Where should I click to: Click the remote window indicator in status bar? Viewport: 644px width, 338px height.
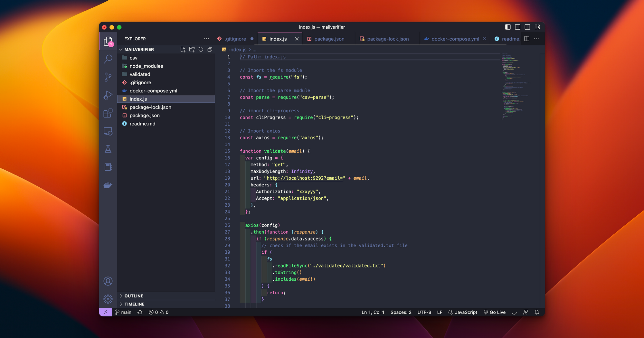point(105,312)
